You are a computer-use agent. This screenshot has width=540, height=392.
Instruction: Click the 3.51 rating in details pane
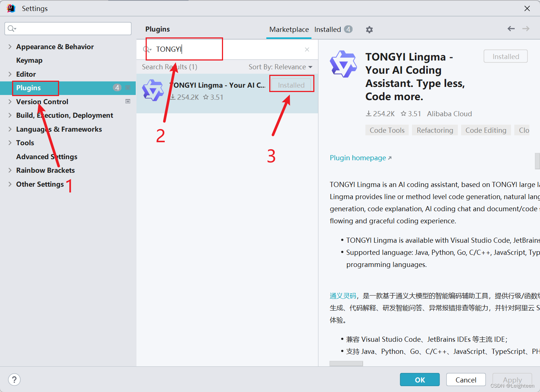click(411, 114)
